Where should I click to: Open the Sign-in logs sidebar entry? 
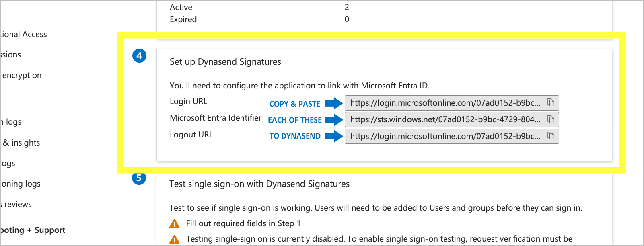(11, 122)
